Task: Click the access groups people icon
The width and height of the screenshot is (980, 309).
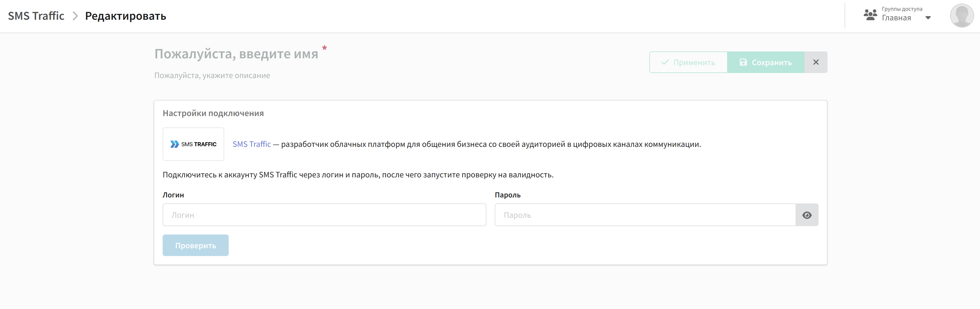Action: click(x=870, y=15)
